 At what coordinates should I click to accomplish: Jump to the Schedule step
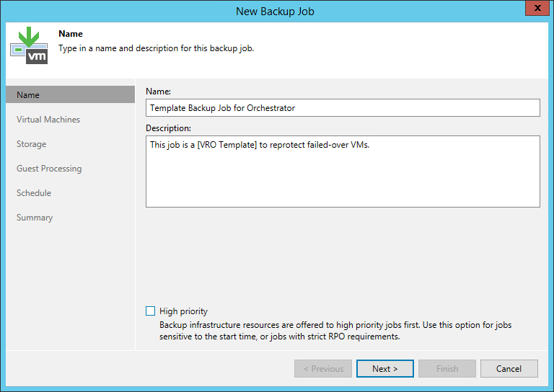tap(34, 193)
